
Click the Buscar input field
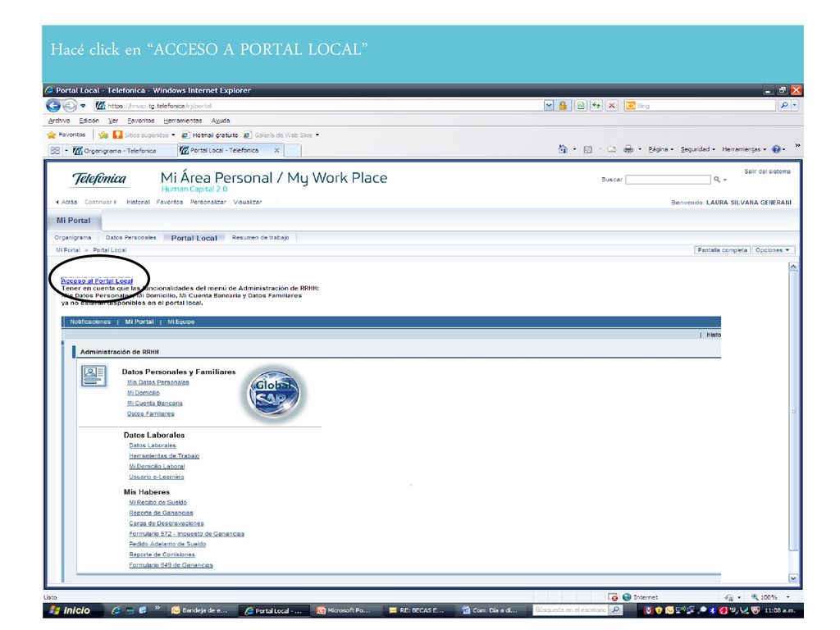pos(668,180)
